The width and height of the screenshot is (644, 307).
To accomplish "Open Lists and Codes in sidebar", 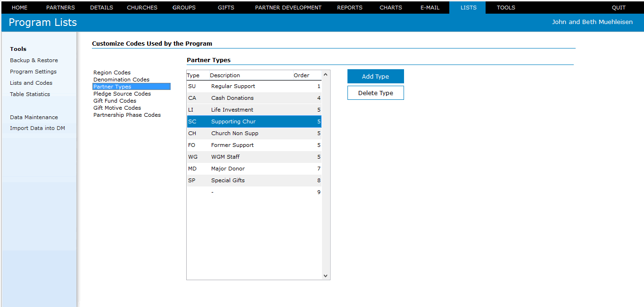I will [x=31, y=83].
